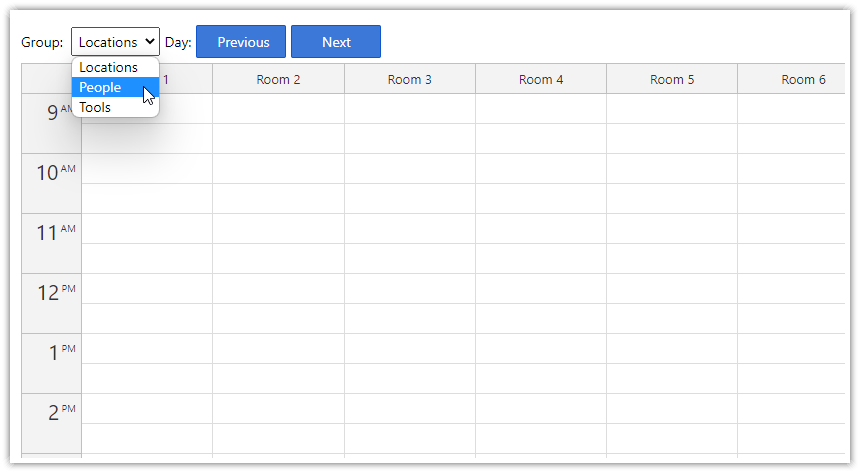The image size is (860, 473).
Task: Click the 1 PM time row header
Action: pyautogui.click(x=52, y=363)
